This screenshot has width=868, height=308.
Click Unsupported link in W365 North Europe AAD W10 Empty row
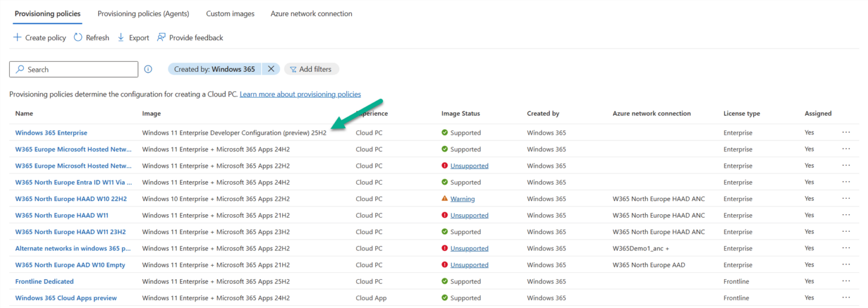tap(469, 264)
